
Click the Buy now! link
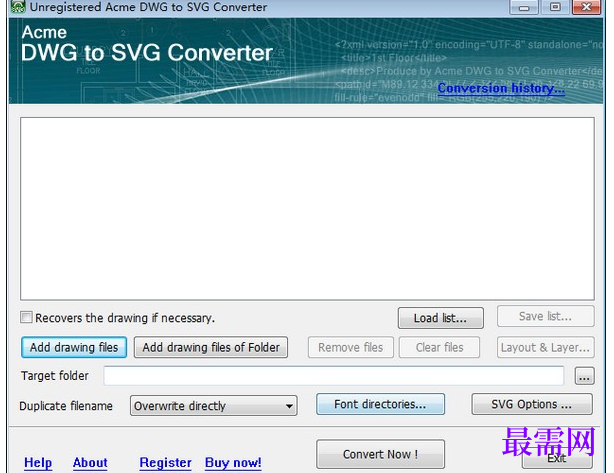point(233,462)
